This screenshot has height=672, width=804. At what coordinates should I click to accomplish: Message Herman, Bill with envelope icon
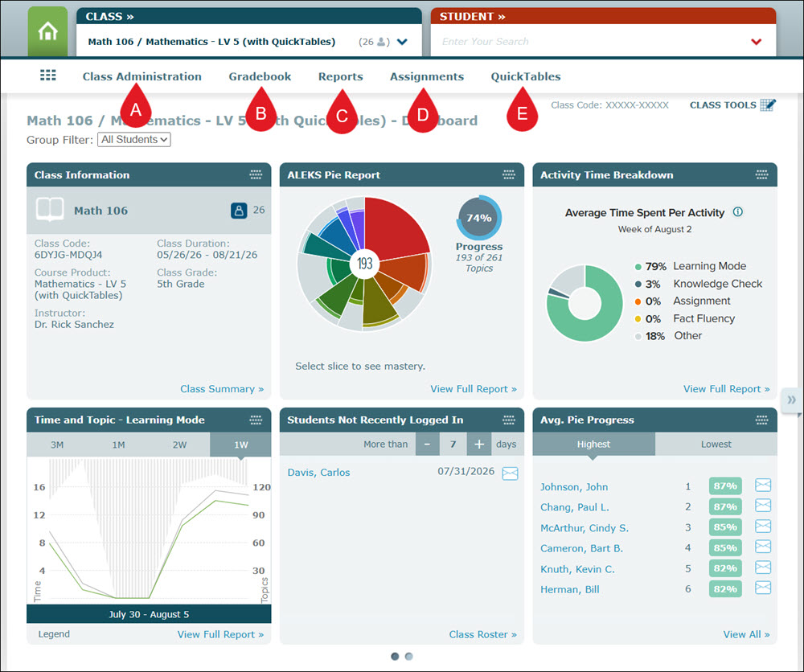pos(763,588)
